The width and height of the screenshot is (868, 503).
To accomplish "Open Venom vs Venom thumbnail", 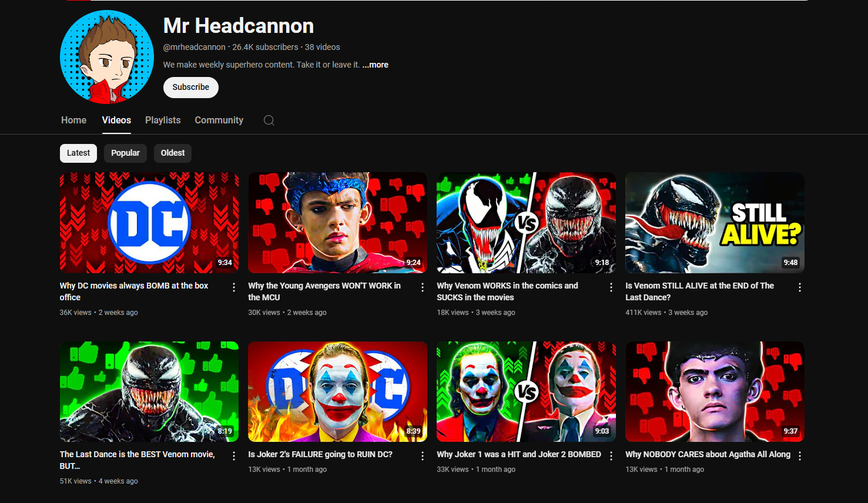I will pos(527,223).
